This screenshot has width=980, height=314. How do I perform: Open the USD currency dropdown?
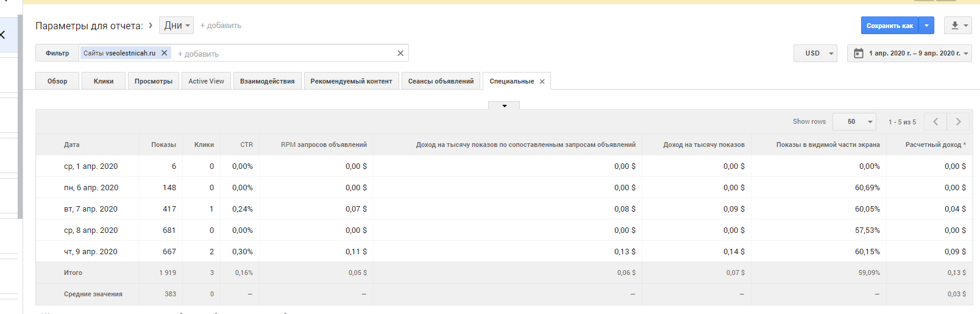click(815, 54)
